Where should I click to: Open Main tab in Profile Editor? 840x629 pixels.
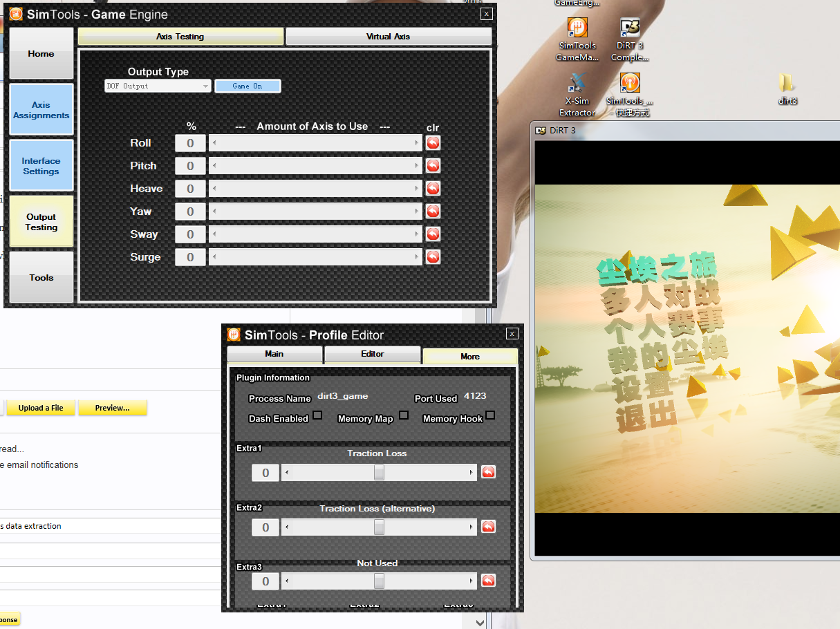coord(274,354)
